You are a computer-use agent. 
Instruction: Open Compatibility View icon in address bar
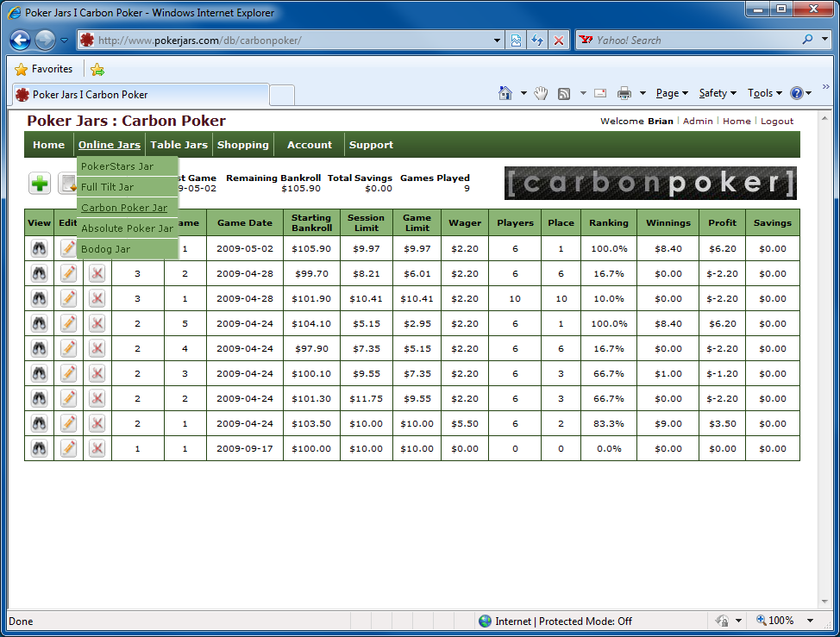click(516, 41)
